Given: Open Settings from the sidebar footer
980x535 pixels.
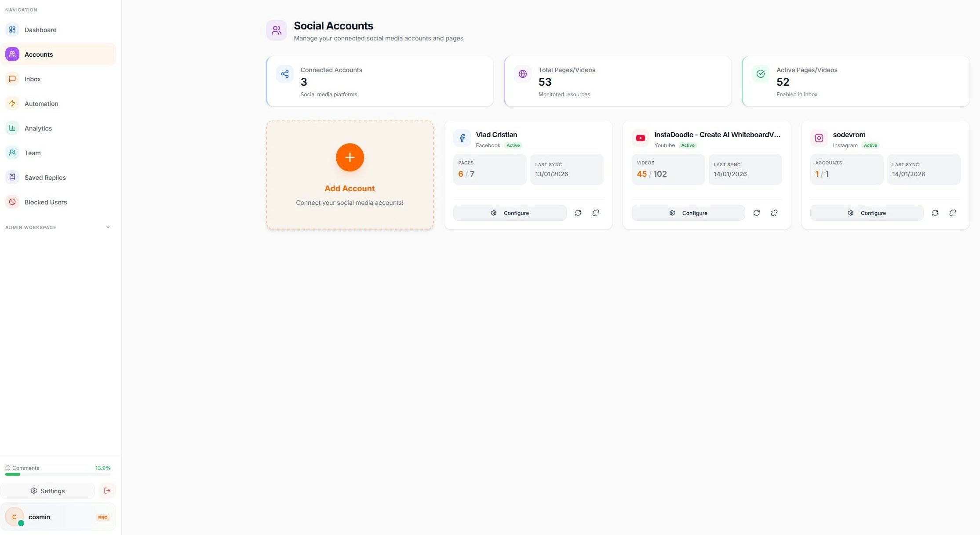Looking at the screenshot, I should pos(47,490).
